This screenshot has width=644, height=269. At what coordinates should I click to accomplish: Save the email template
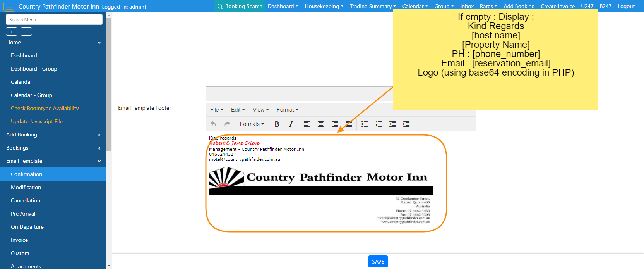point(378,262)
